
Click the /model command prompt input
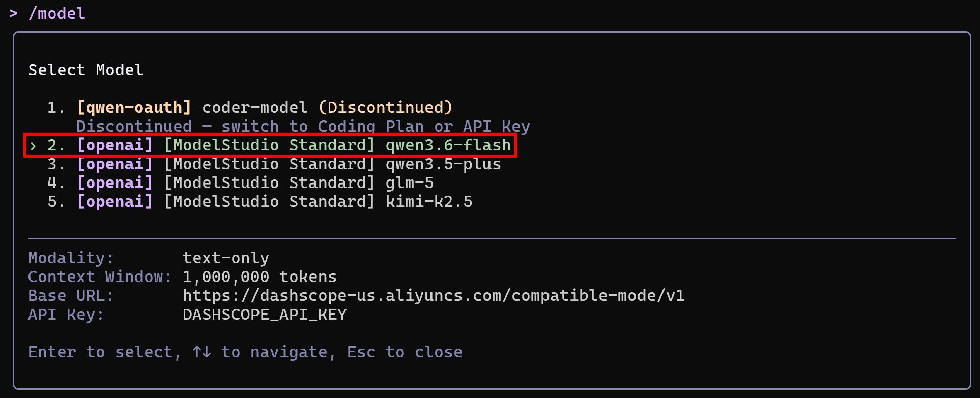[x=57, y=13]
